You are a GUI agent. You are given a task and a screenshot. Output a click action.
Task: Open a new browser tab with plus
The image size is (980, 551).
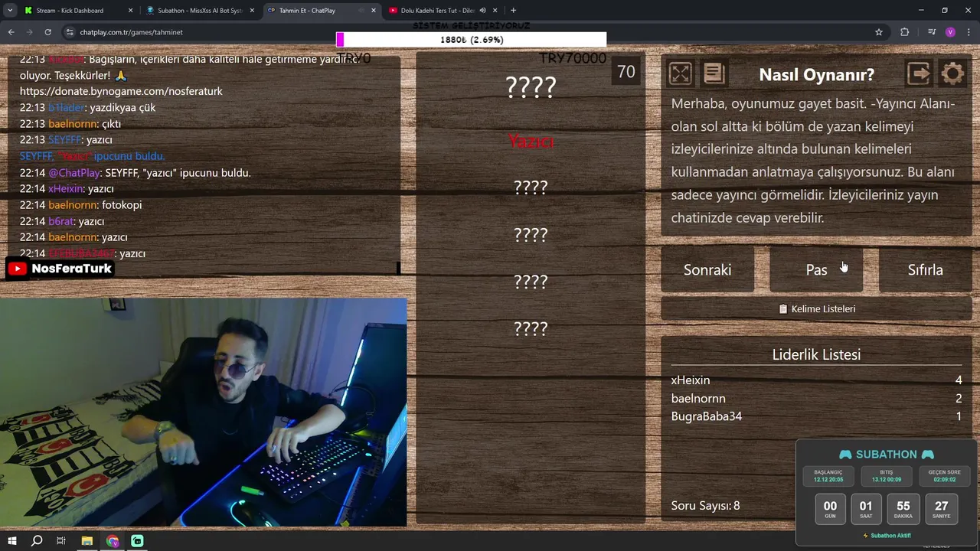point(513,11)
